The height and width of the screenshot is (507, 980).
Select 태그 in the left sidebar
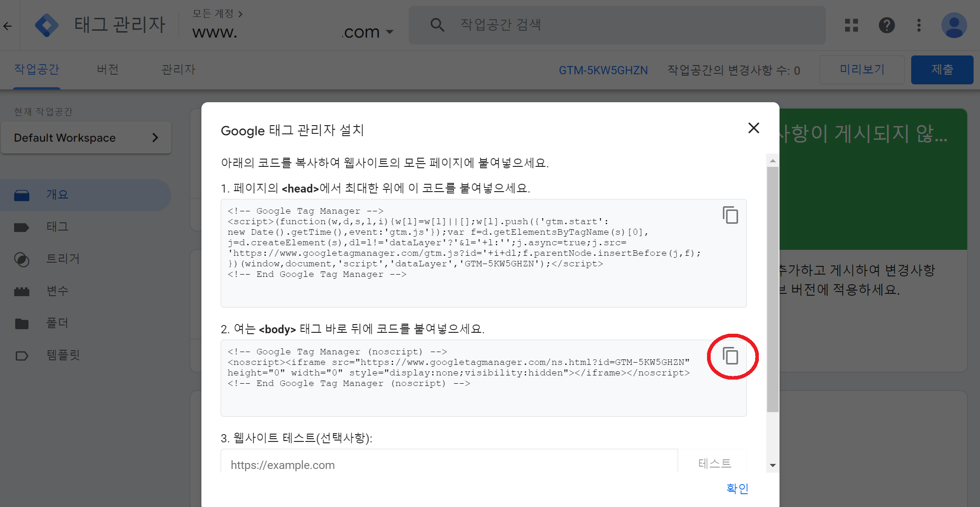(57, 227)
